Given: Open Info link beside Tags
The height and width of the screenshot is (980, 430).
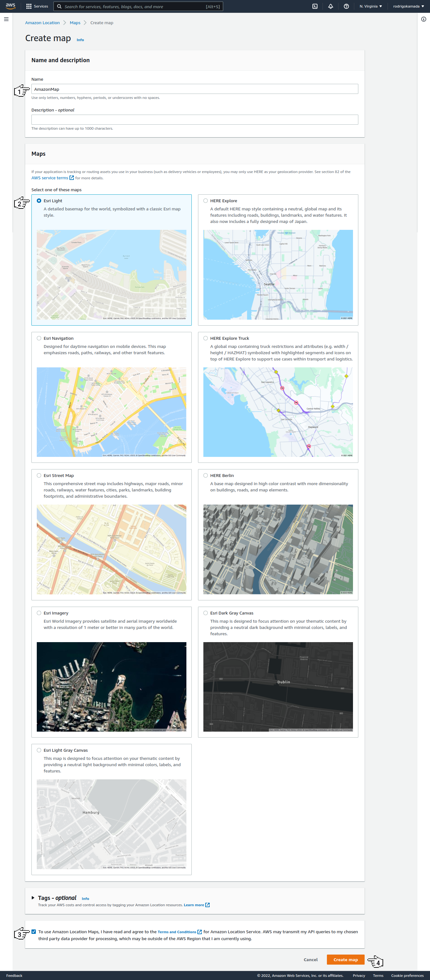Looking at the screenshot, I should (85, 899).
